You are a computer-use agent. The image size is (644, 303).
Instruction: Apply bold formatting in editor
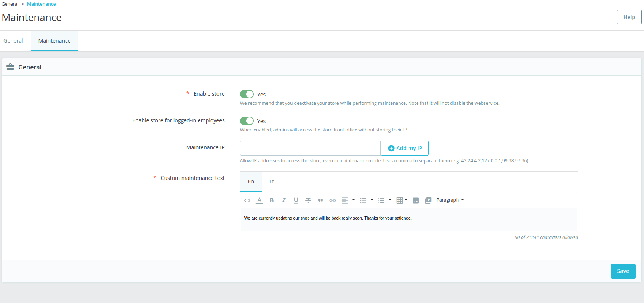(272, 200)
